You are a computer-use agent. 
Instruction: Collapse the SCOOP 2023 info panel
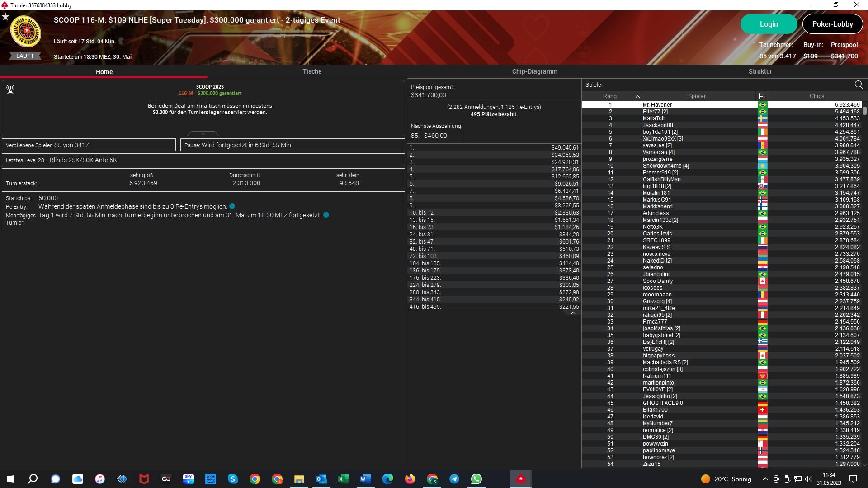[x=203, y=134]
